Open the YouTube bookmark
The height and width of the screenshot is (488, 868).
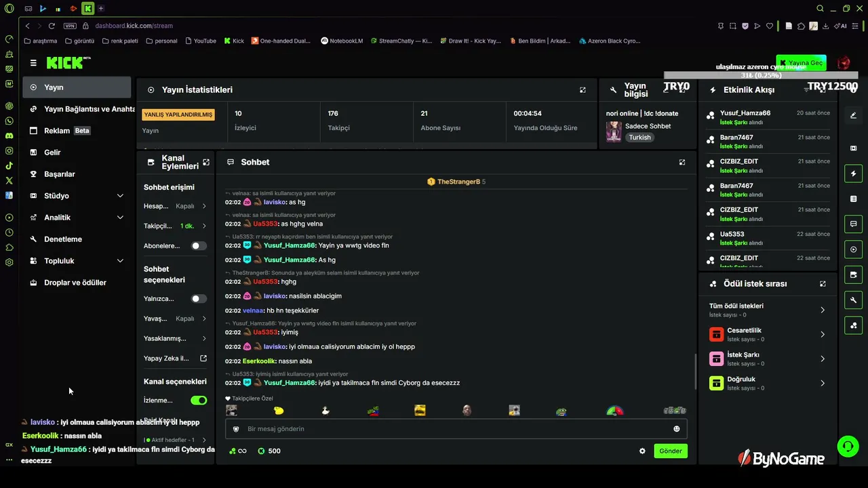coord(200,41)
